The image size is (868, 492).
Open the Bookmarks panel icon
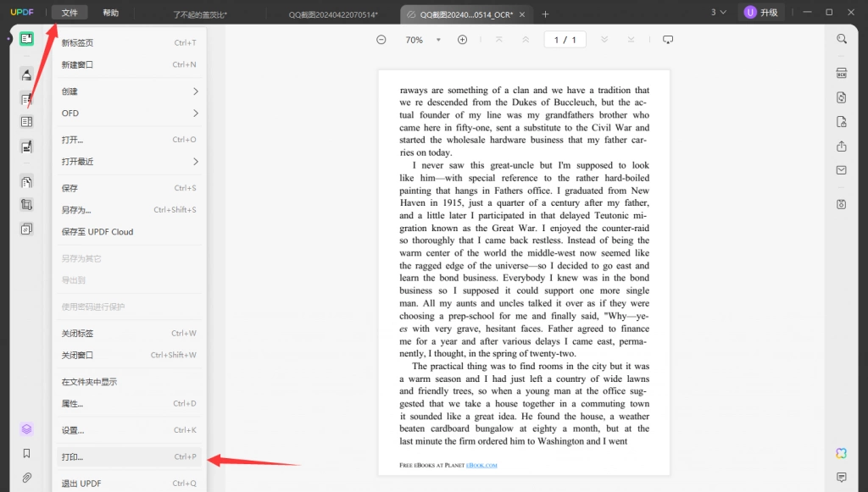coord(26,453)
